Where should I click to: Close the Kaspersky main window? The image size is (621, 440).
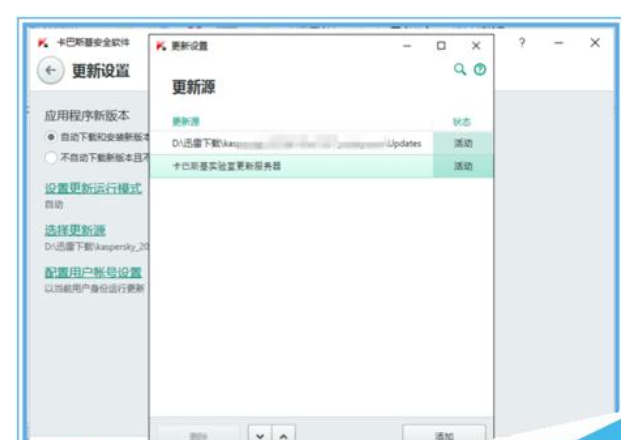pos(595,42)
